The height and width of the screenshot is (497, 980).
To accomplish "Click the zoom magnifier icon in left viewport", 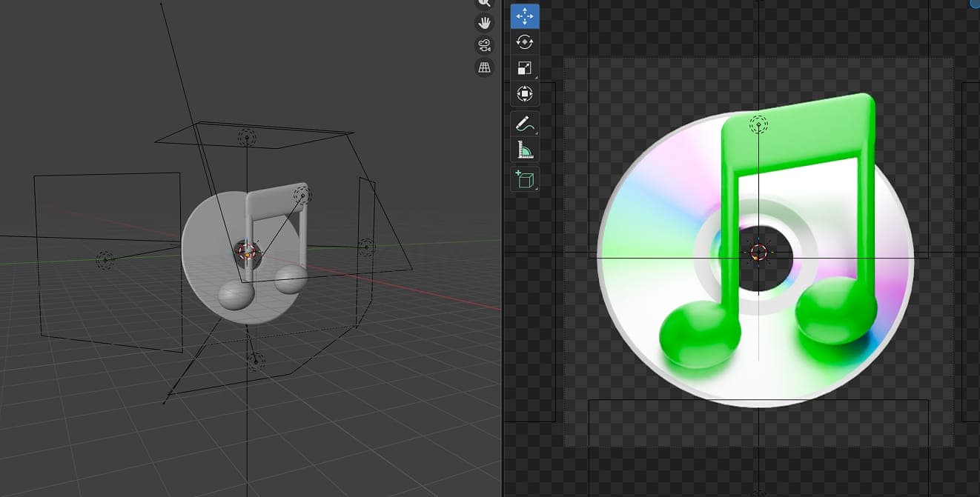I will 484,4.
